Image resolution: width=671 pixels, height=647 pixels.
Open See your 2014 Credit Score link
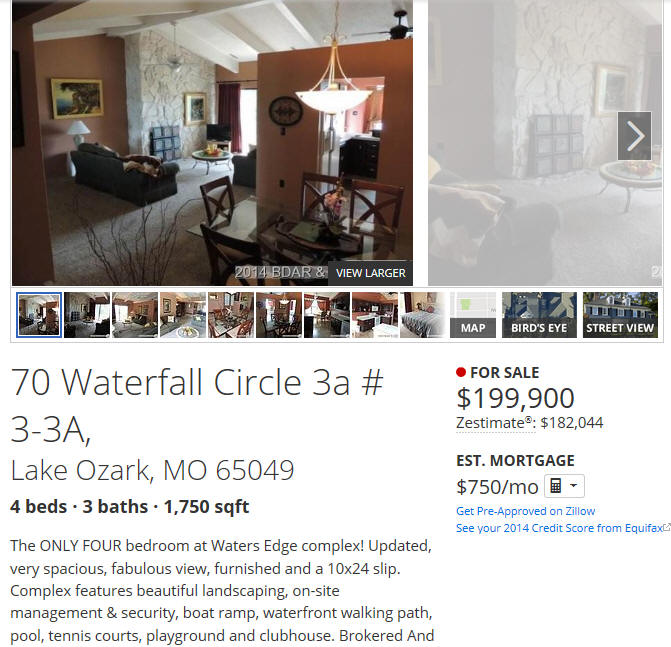[x=559, y=528]
